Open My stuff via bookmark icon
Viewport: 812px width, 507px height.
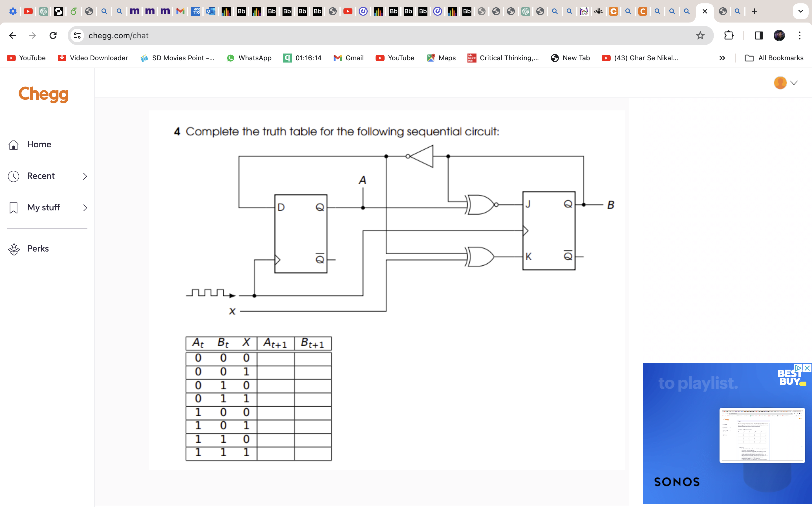coord(14,208)
